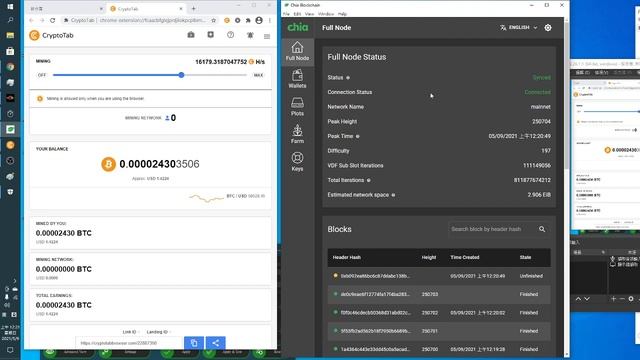Close the CryptoTab browser tab
This screenshot has height=360, width=640.
tap(181, 9)
